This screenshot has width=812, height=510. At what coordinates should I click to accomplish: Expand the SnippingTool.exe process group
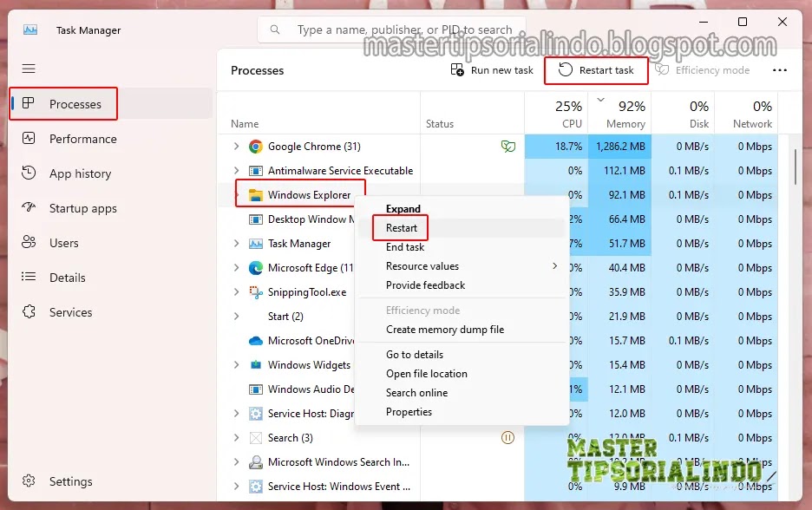236,292
